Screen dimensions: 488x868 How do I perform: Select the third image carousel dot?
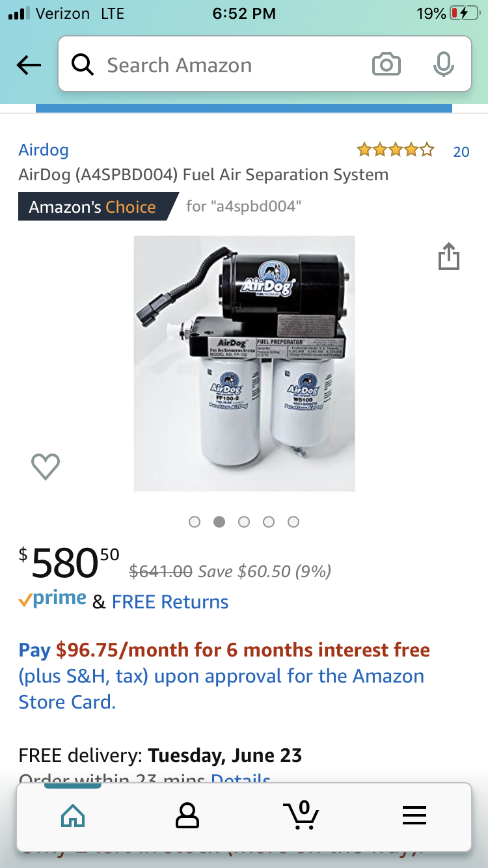244,522
